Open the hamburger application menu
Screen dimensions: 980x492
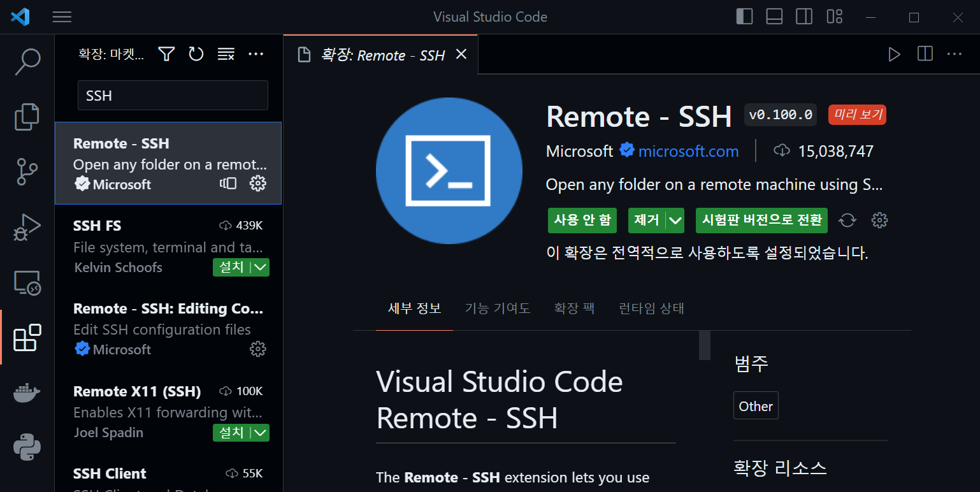62,17
